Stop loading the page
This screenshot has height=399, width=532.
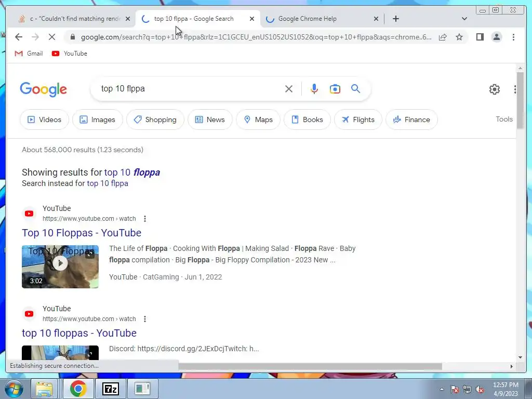(52, 37)
